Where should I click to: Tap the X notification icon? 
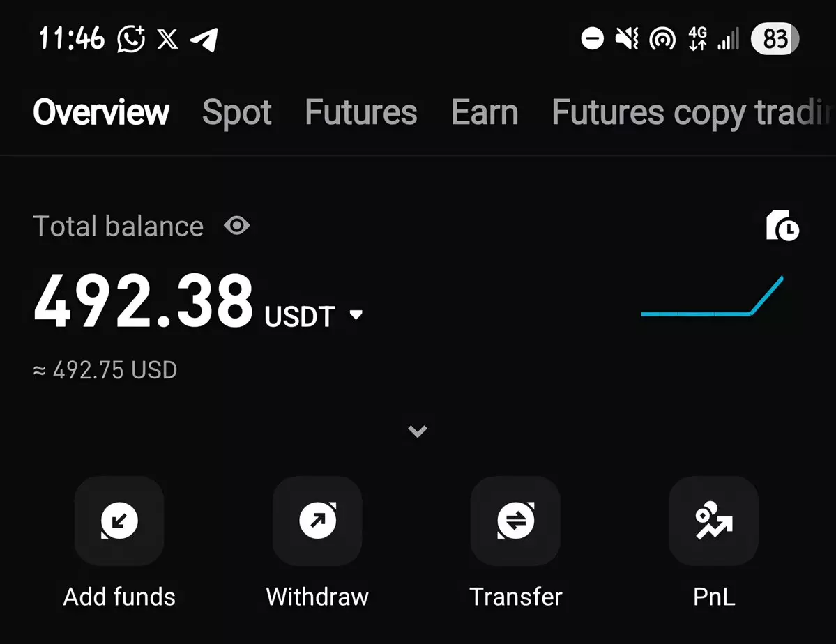coord(167,40)
